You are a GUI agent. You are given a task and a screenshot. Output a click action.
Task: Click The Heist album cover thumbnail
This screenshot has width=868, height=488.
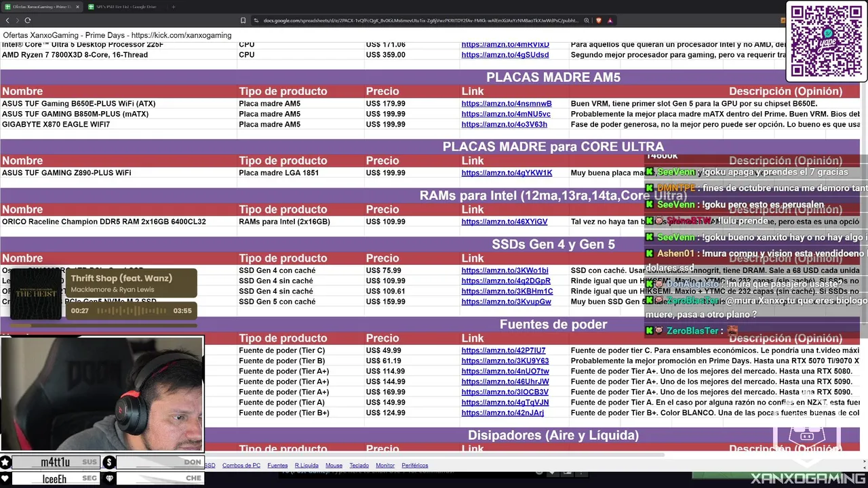tap(35, 293)
